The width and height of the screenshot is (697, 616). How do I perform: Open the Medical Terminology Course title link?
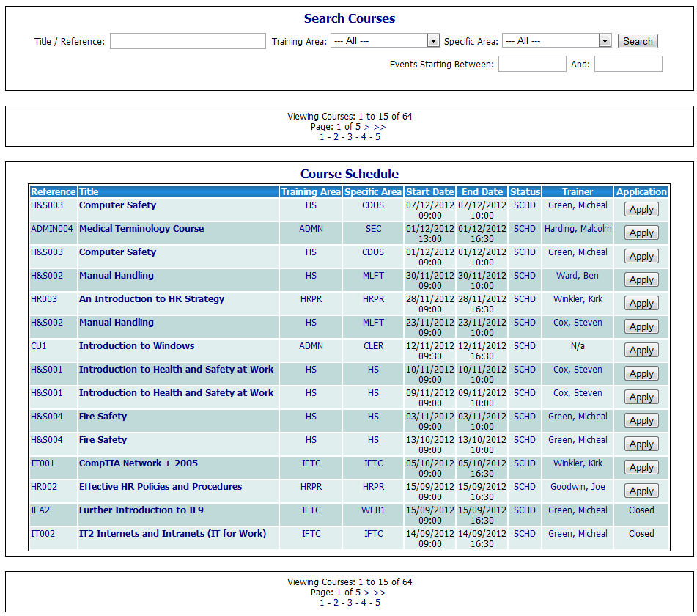click(x=141, y=229)
